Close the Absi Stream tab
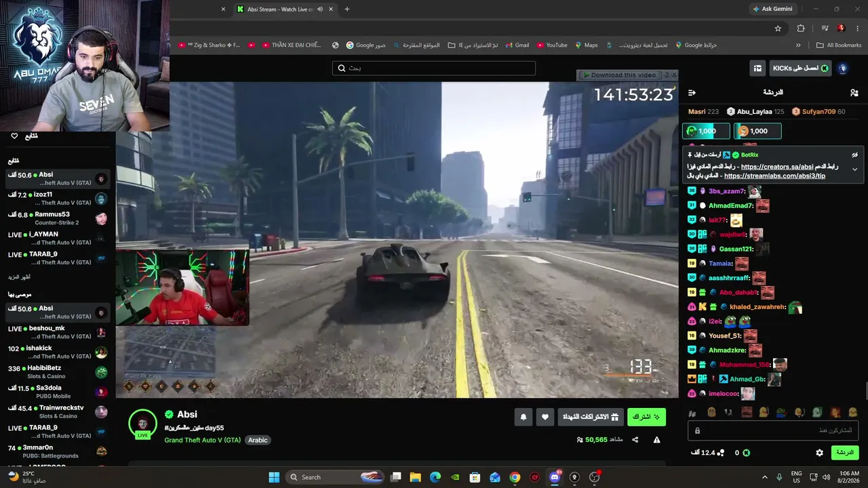 pyautogui.click(x=331, y=9)
